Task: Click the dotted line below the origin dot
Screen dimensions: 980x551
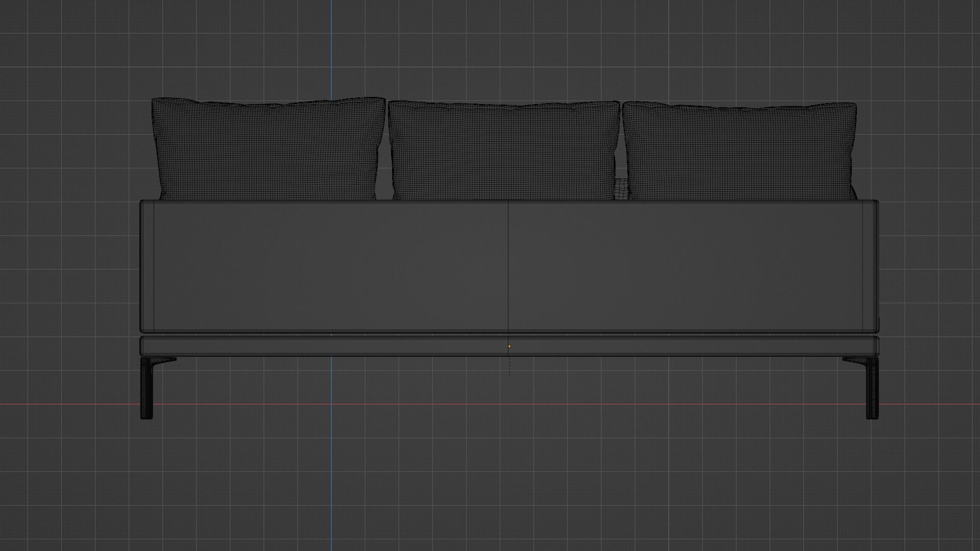Action: 509,366
